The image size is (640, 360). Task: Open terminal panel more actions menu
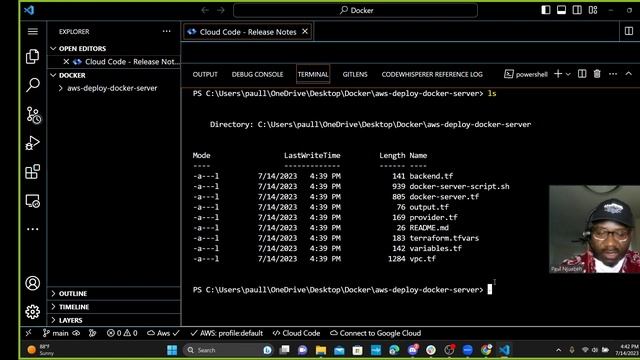613,74
